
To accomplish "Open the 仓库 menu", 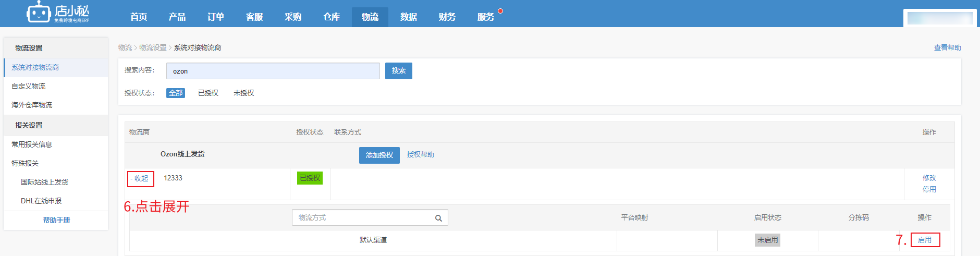I will coord(332,17).
